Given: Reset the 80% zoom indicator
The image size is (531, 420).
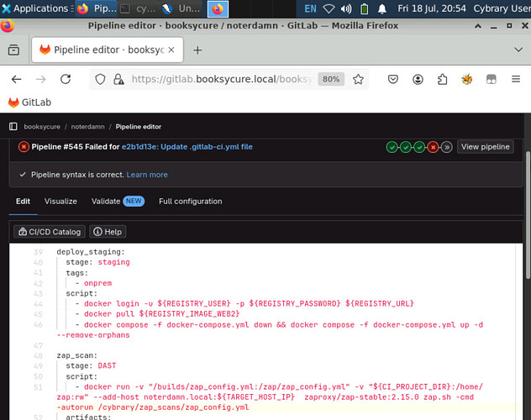Looking at the screenshot, I should 331,79.
